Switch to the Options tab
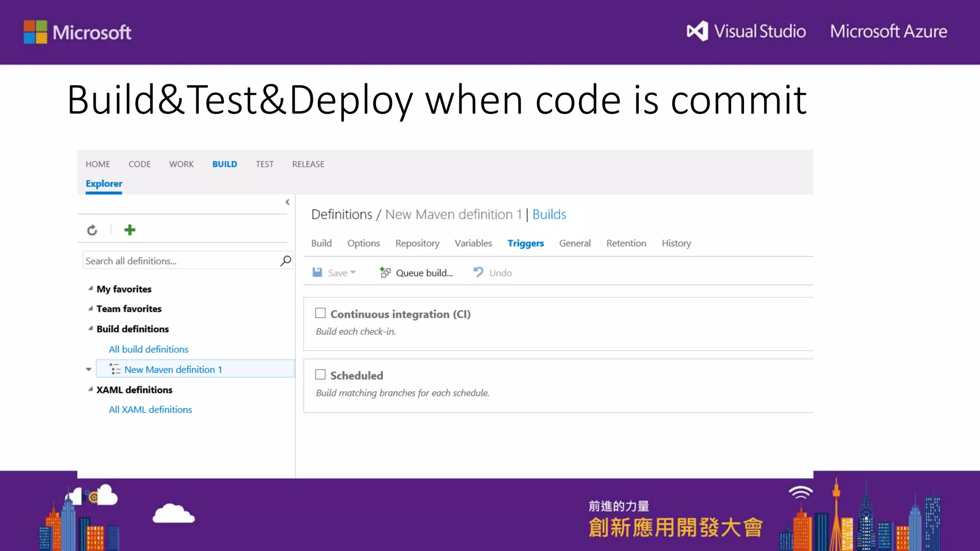The width and height of the screenshot is (980, 551). point(363,243)
